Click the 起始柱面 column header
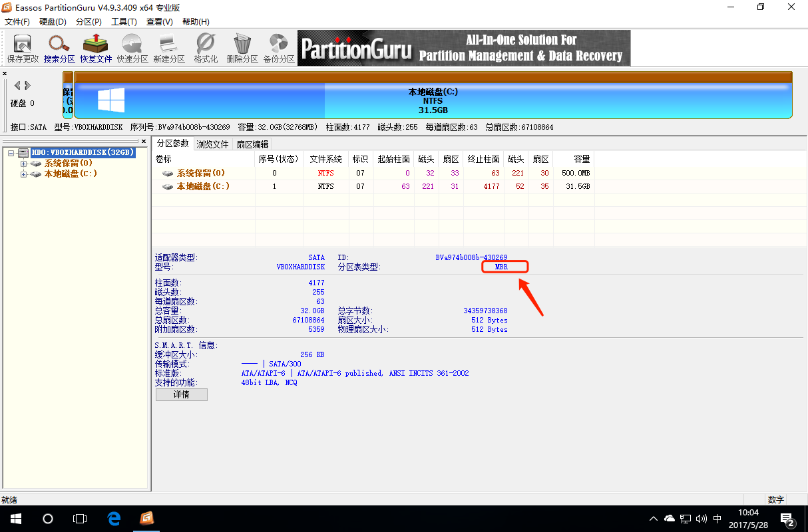 [x=393, y=160]
